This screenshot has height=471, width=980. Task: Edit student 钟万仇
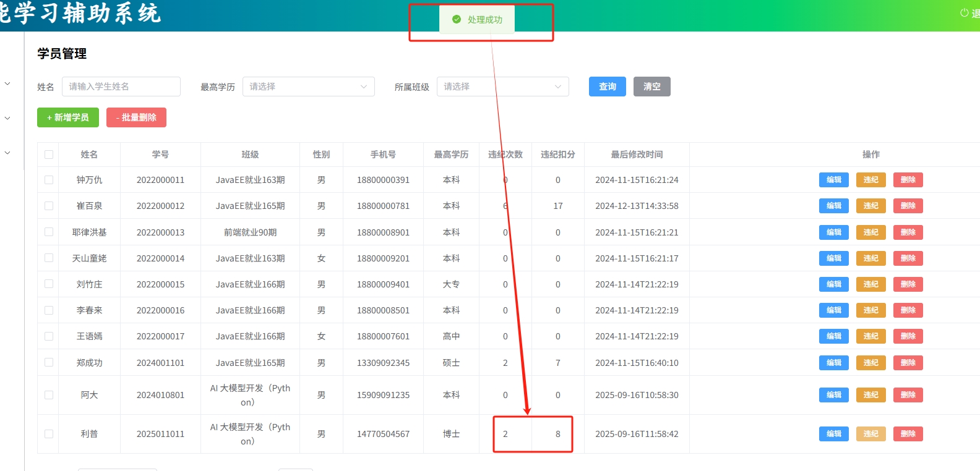[834, 180]
